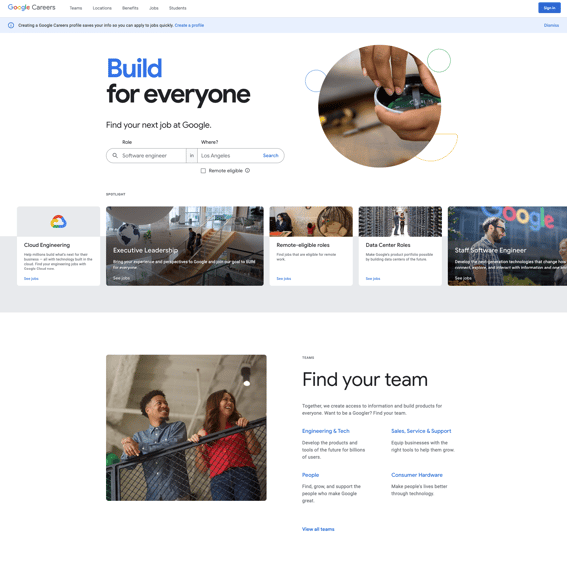Click See jobs on the Executive Leadership card
Viewport: 567px width, 573px height.
click(x=121, y=278)
